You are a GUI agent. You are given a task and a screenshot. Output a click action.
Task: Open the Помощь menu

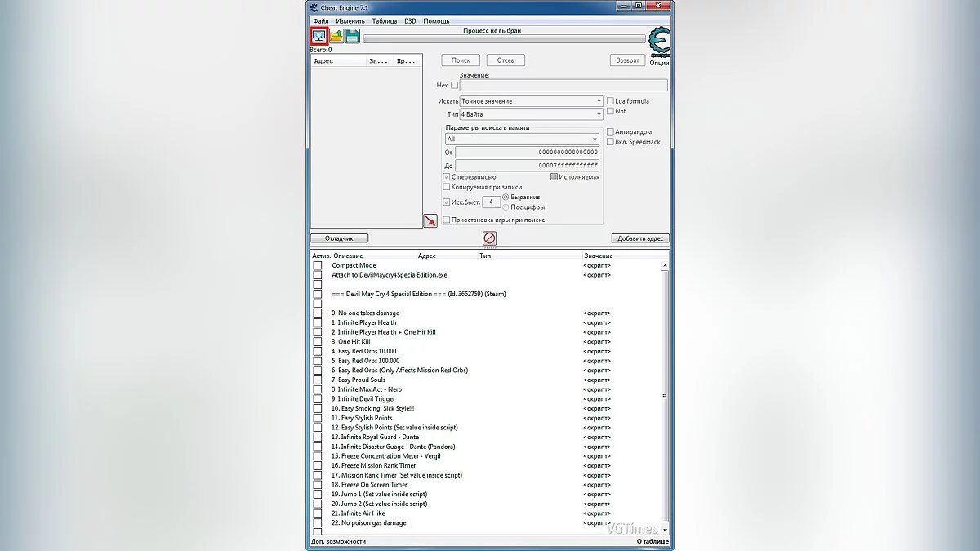[x=436, y=20]
